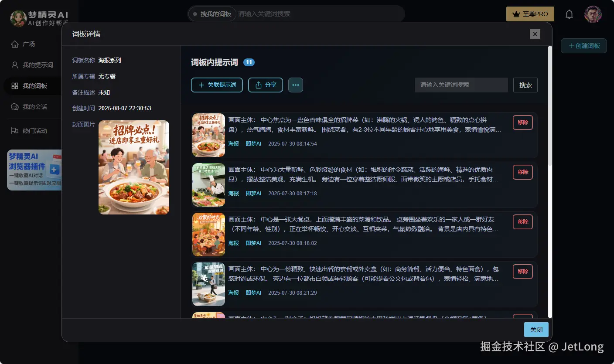
Task: Open the notification bell
Action: [569, 14]
